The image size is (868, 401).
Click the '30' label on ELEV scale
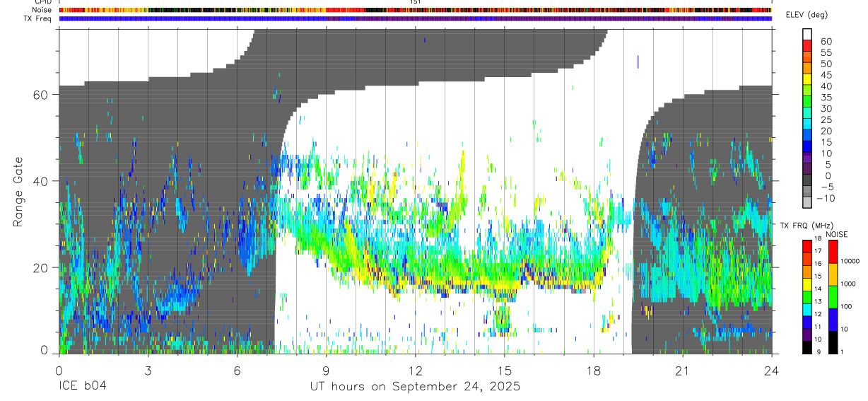click(826, 108)
